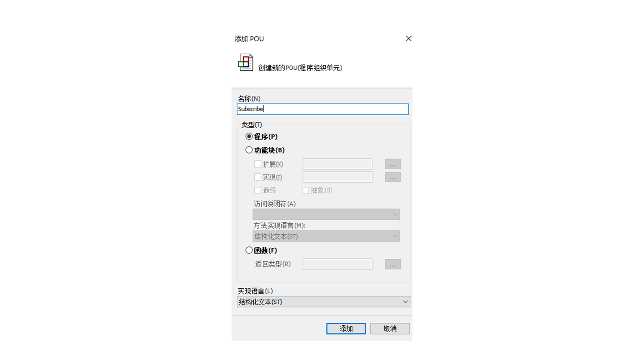Select the 函数(F) radio button
Image resolution: width=644 pixels, height=362 pixels.
[x=249, y=250]
